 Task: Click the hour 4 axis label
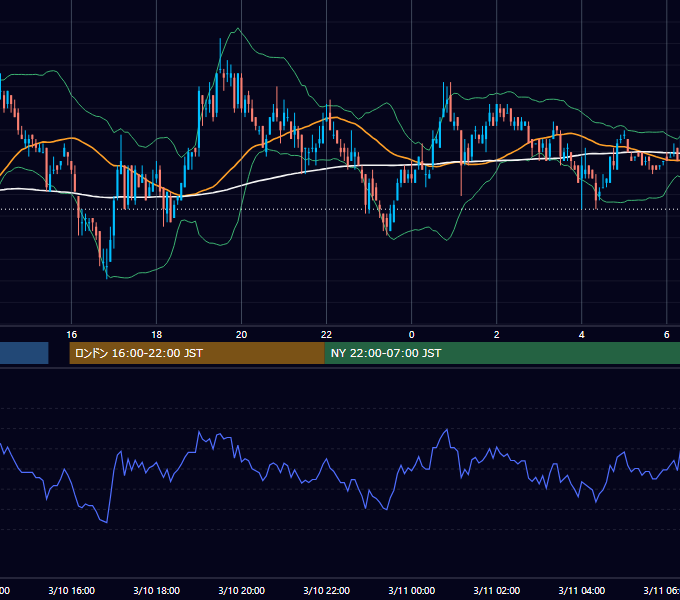[x=582, y=335]
